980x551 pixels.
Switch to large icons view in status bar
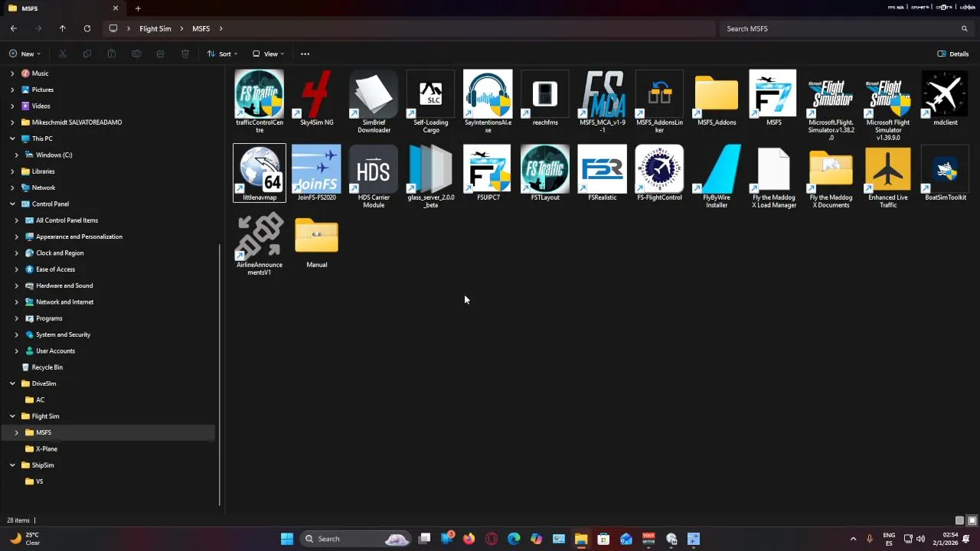pos(972,520)
